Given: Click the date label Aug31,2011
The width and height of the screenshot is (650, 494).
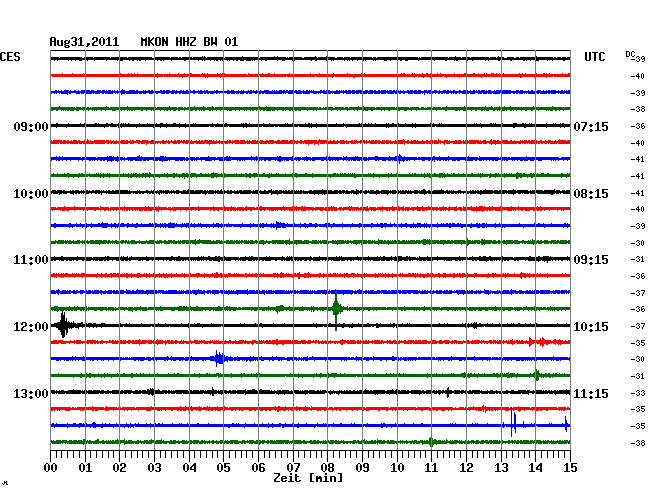Looking at the screenshot, I should coord(84,42).
